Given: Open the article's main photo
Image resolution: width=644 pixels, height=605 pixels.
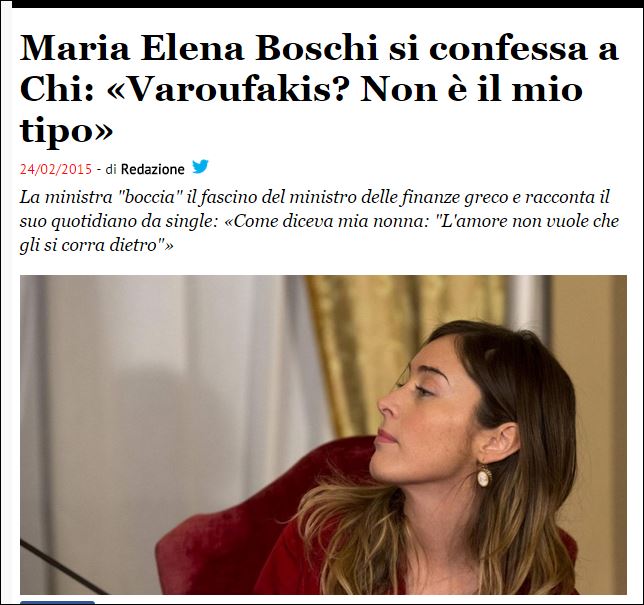Looking at the screenshot, I should 323,435.
